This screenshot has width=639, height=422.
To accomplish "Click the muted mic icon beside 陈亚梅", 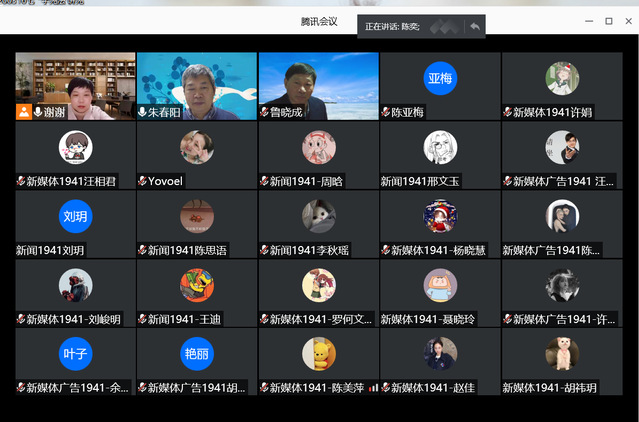I will tap(386, 113).
